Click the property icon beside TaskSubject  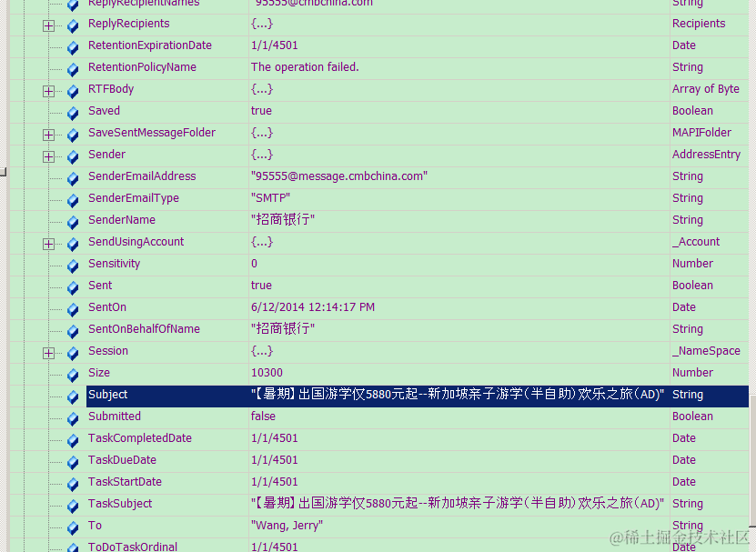pos(73,507)
